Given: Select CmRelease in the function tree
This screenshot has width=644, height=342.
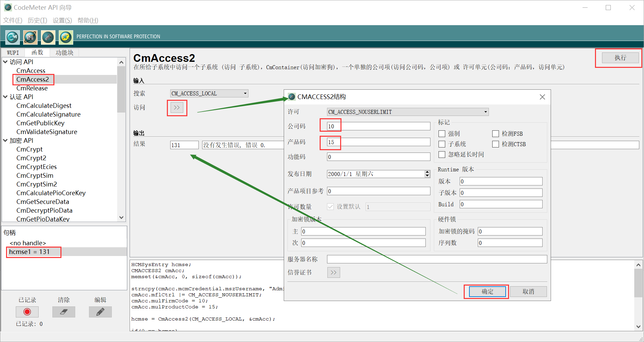Looking at the screenshot, I should 32,88.
